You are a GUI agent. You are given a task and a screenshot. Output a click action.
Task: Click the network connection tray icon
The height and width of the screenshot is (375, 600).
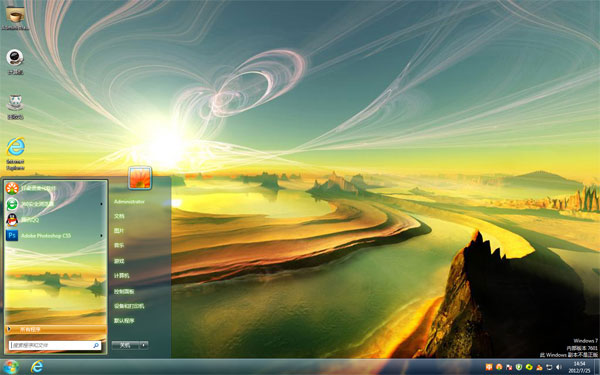[x=549, y=367]
